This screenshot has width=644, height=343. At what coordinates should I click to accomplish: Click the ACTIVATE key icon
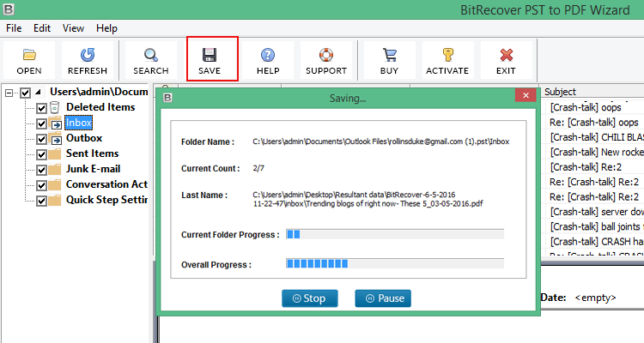coord(447,55)
